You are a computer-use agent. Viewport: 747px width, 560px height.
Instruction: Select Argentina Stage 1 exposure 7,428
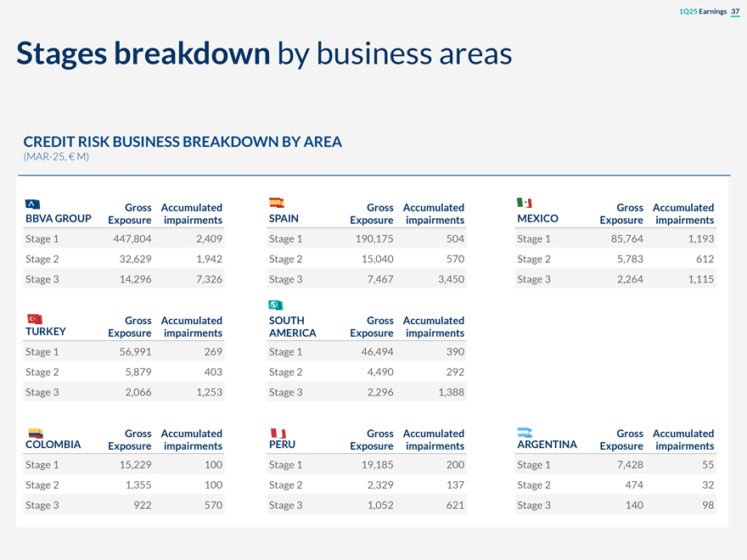point(630,465)
